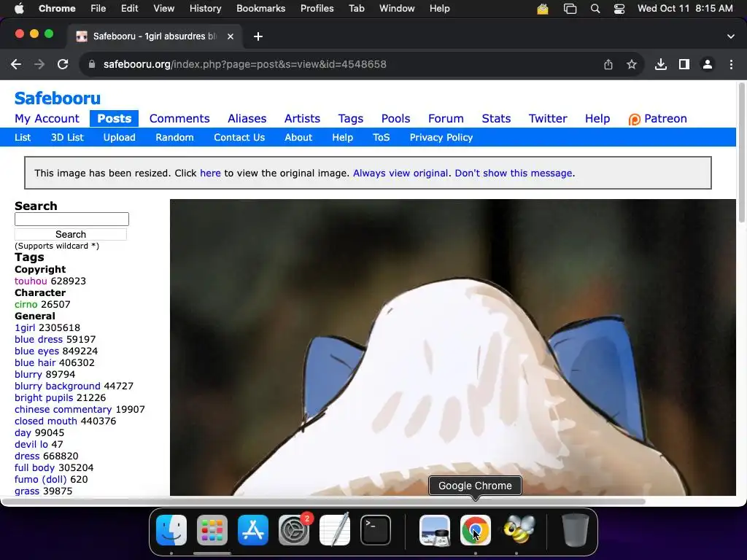Focus the tag search input field
The height and width of the screenshot is (560, 747).
tap(72, 219)
